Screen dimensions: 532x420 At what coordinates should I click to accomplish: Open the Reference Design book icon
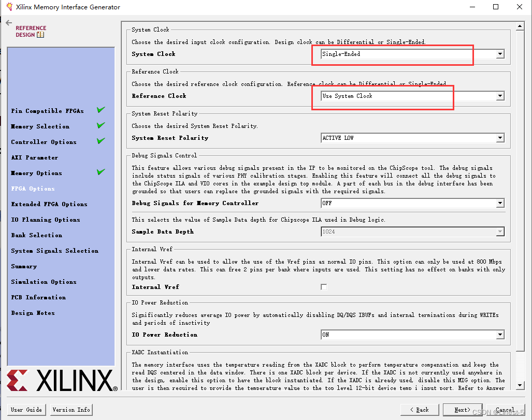40,35
